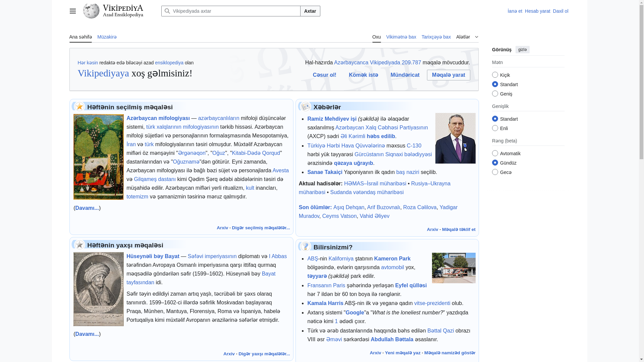Viewport: 644px width, 362px height.
Task: Open the I Abbas link
Action: 278,256
